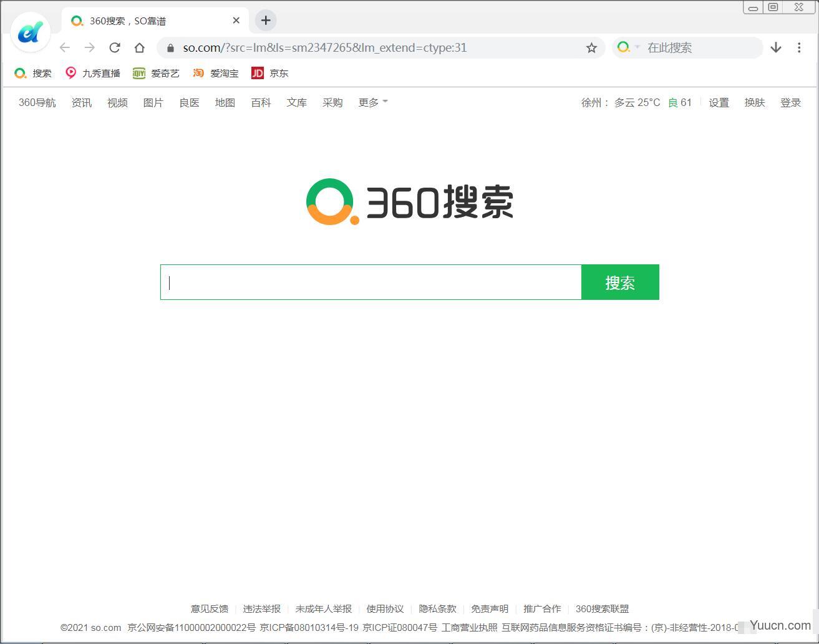Focus the main search input box

[x=371, y=282]
